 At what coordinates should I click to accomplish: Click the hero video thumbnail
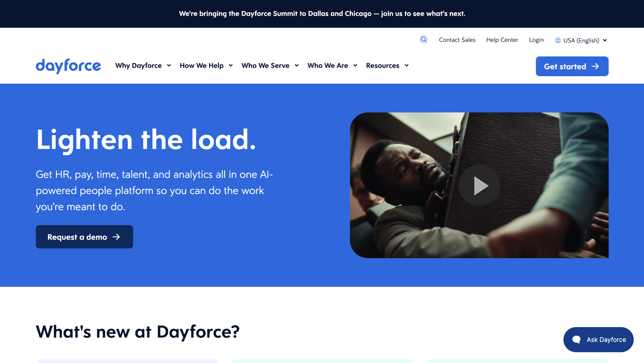479,185
